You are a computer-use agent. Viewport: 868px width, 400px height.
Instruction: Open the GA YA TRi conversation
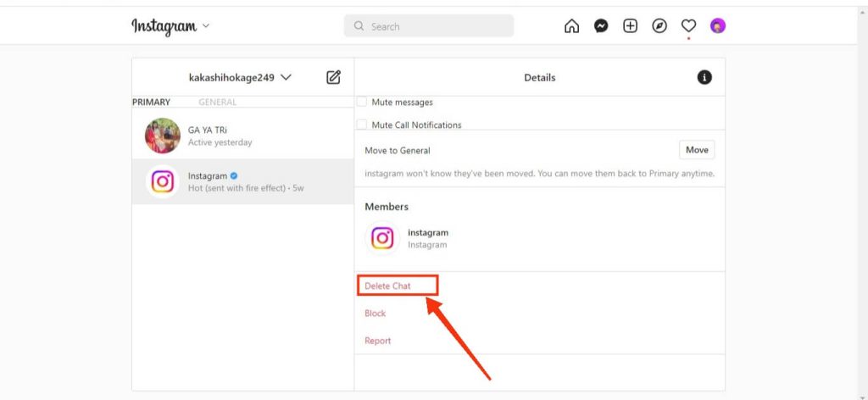(243, 136)
